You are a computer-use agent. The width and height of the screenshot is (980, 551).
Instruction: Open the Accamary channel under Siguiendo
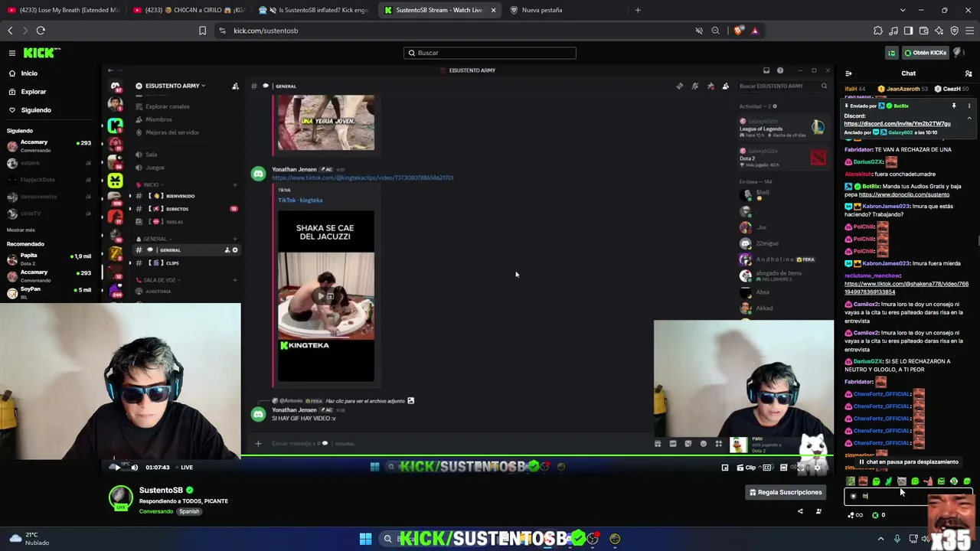[x=49, y=145]
